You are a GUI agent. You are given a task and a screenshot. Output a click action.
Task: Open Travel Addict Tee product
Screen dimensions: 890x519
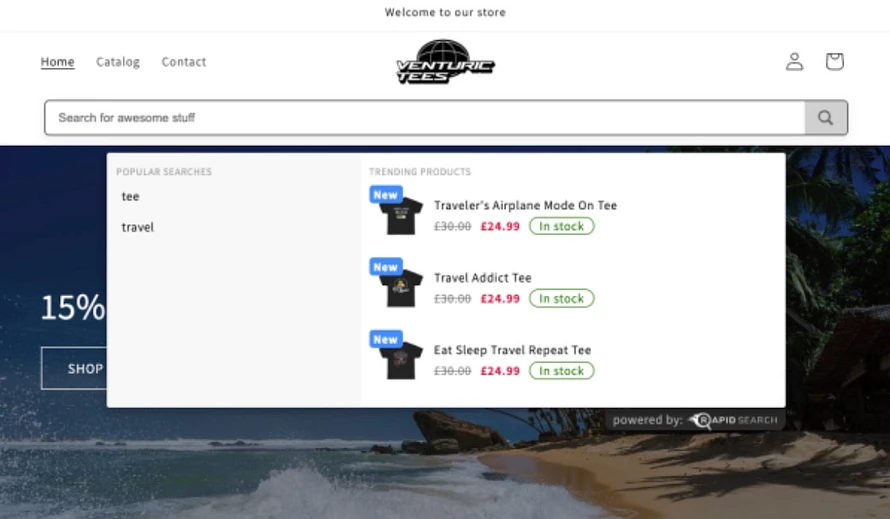click(482, 278)
